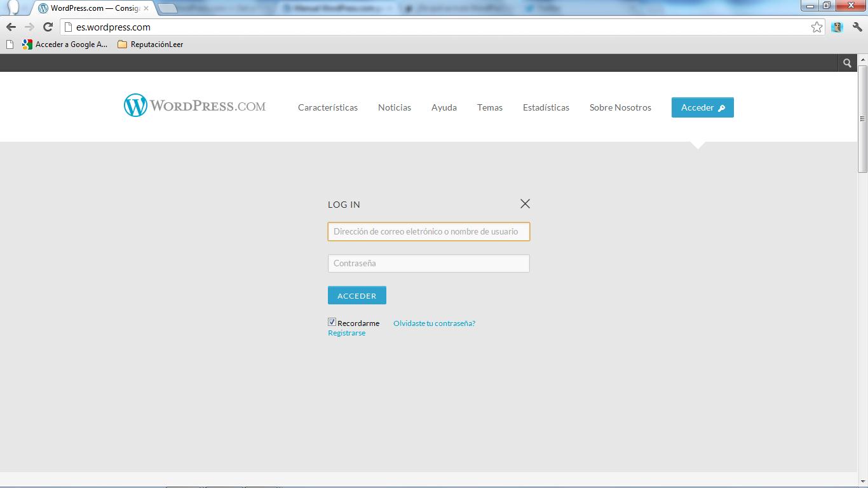Restore down the browser window
The image size is (868, 488).
(x=827, y=6)
